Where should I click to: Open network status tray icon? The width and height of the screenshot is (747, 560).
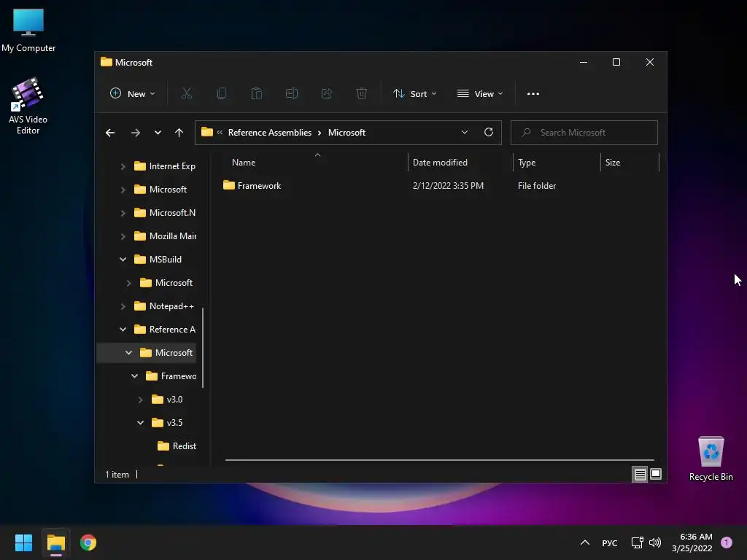(x=637, y=542)
